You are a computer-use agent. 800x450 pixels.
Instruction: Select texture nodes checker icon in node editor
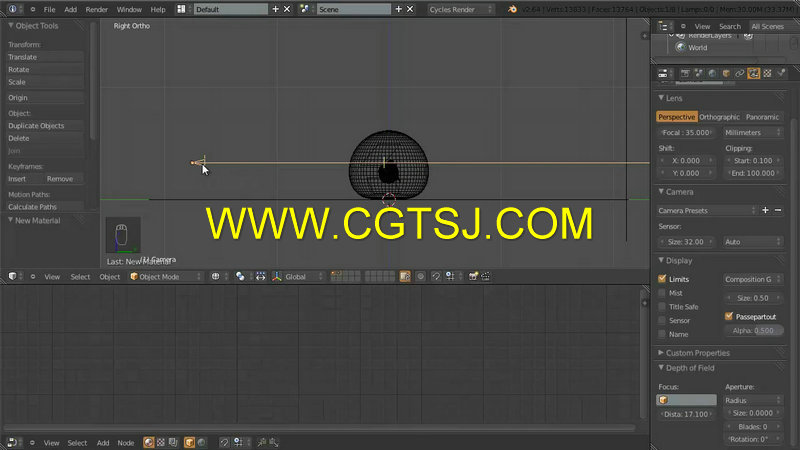tap(161, 442)
